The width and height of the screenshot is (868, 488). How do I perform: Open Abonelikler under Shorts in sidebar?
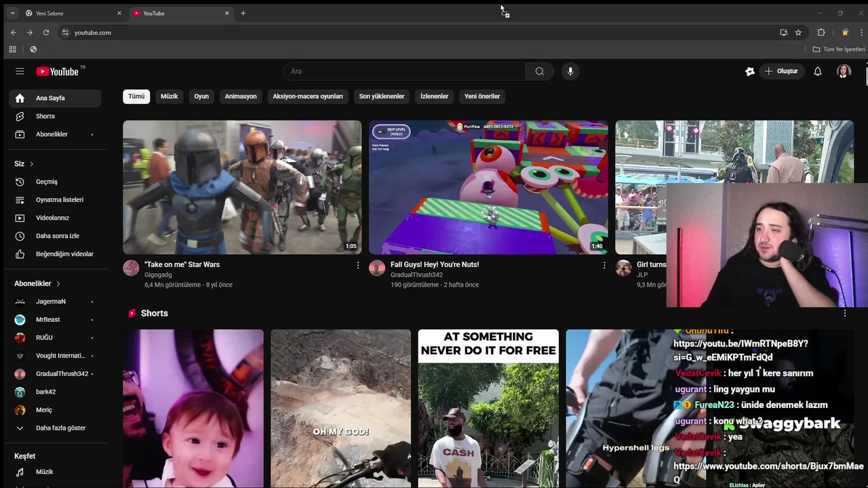[55, 134]
